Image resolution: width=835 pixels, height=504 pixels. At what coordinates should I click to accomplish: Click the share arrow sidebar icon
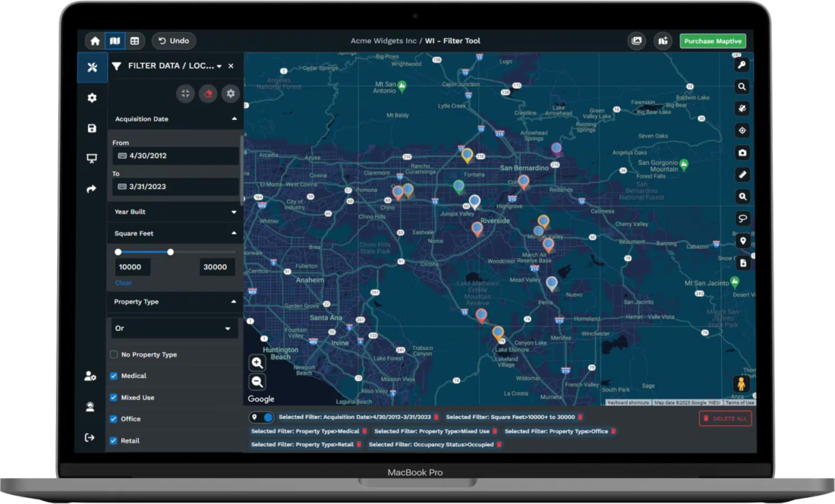click(92, 189)
